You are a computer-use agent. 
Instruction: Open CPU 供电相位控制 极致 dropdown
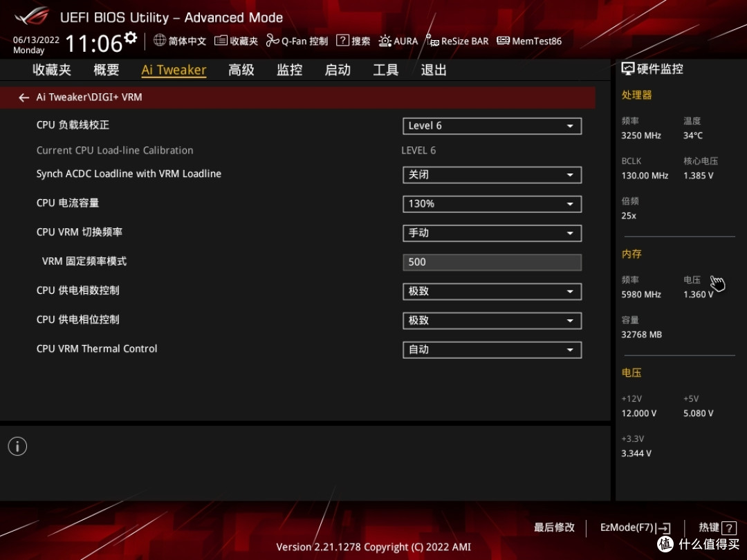pyautogui.click(x=492, y=321)
